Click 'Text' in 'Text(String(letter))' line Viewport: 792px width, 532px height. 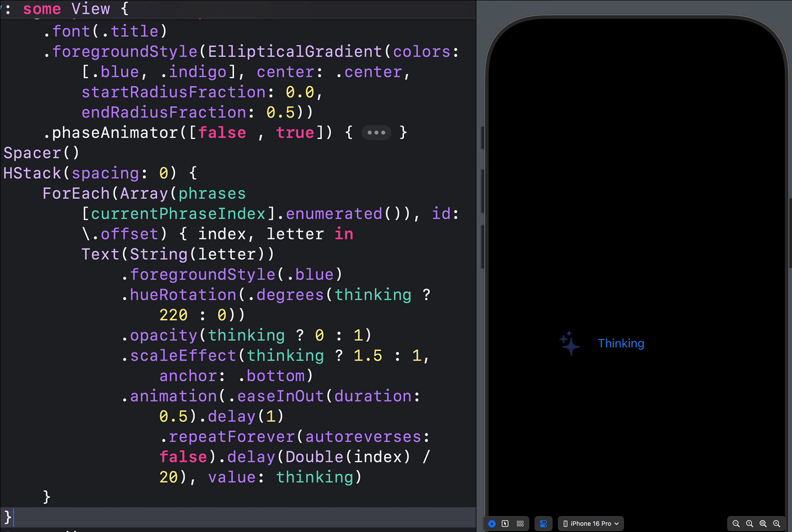(101, 254)
